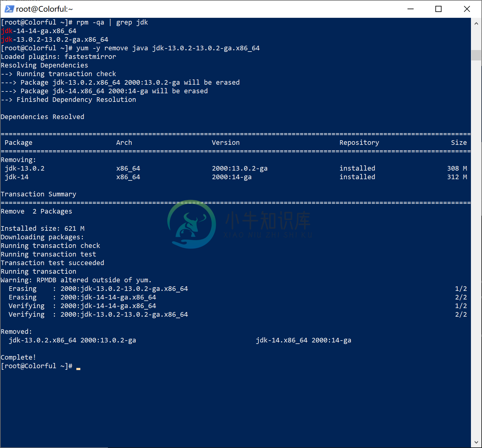Click the 'Resolving Dependencies' line
The image size is (482, 448).
coord(44,65)
